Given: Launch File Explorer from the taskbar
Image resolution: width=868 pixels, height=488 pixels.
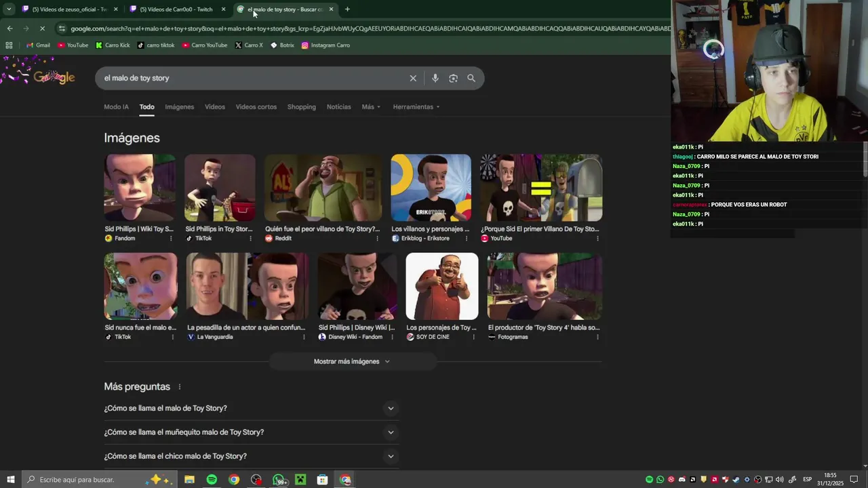Looking at the screenshot, I should pos(189,480).
